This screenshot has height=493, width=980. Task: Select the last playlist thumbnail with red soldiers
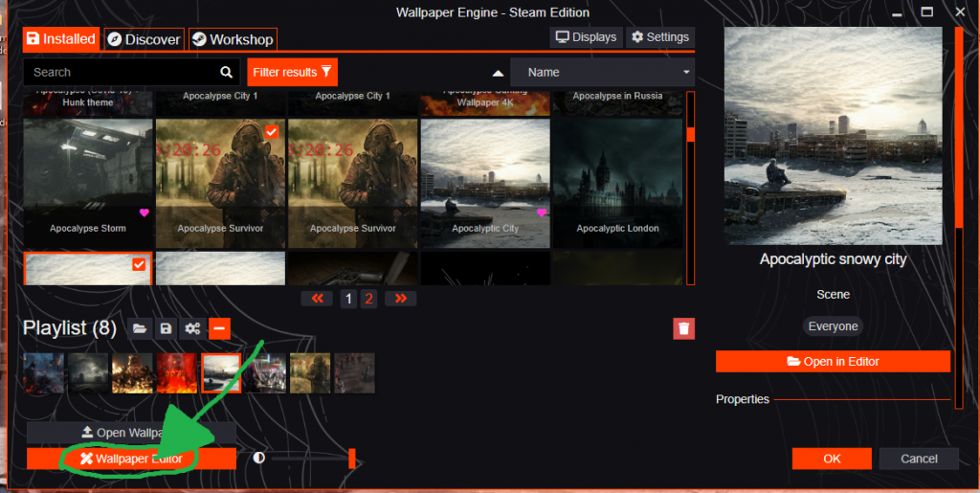354,373
